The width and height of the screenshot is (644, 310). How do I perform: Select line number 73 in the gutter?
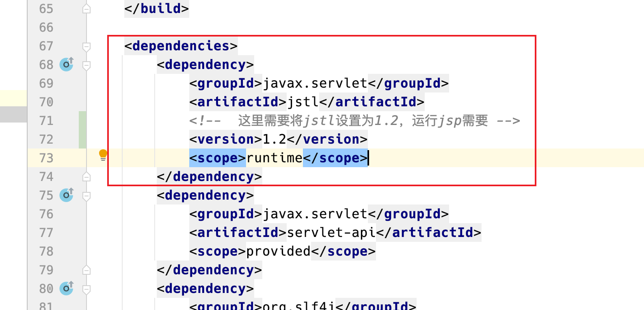[46, 158]
